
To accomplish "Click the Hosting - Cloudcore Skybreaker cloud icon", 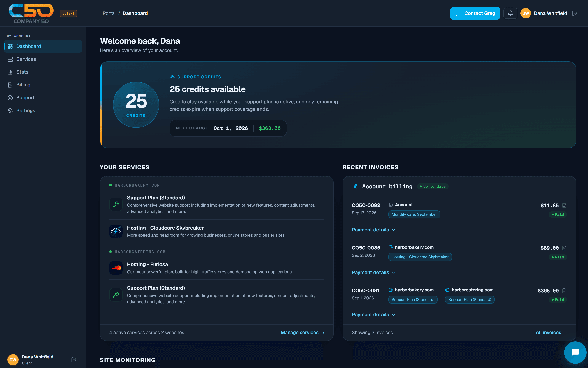I will pos(116,231).
